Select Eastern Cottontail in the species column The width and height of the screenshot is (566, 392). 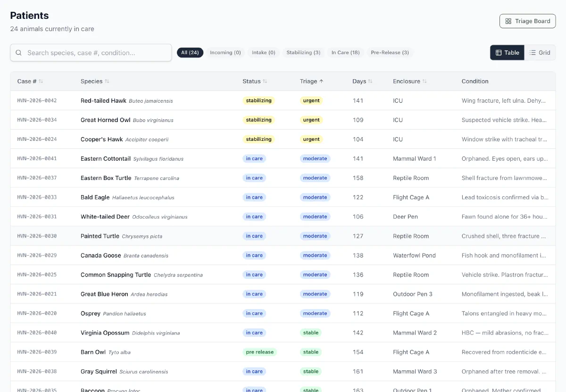point(106,159)
